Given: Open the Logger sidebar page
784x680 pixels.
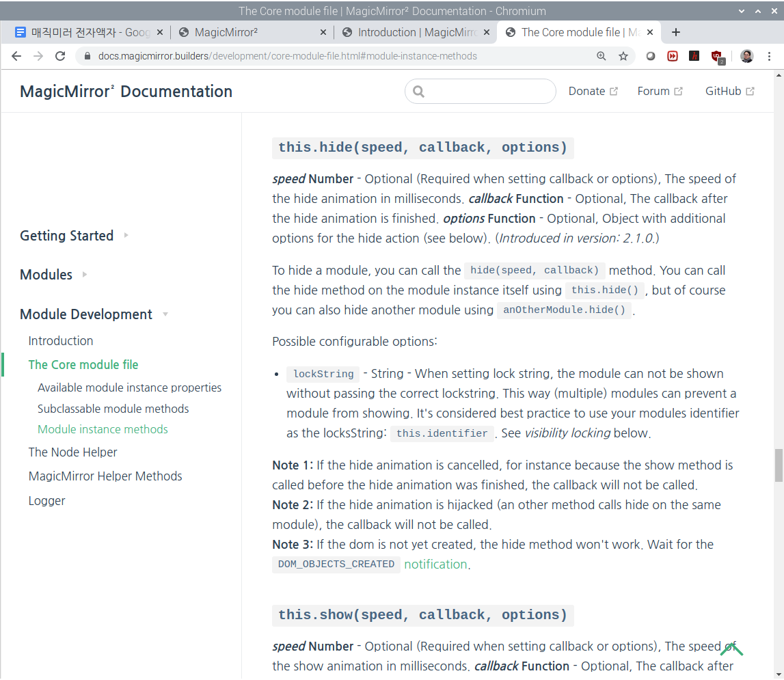Looking at the screenshot, I should 46,500.
